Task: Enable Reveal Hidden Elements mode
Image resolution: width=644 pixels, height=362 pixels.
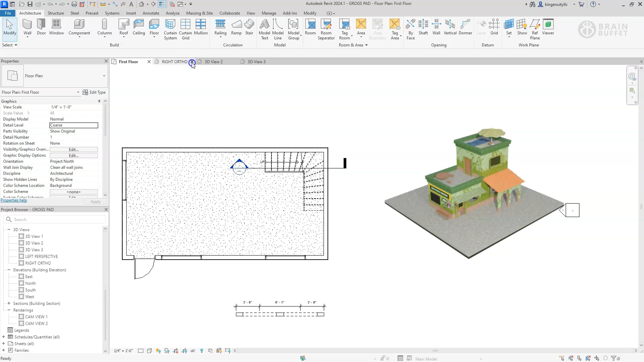Action: coord(202,350)
